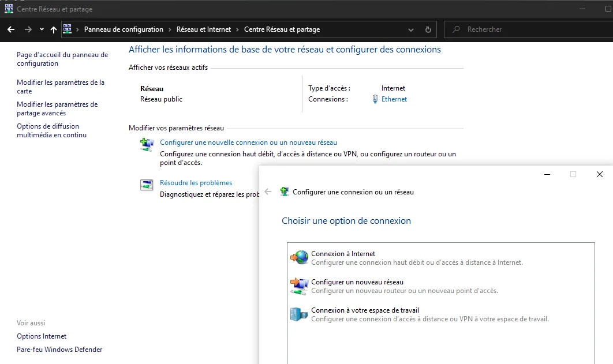Select Réseau et Internet breadcrumb

[x=204, y=29]
